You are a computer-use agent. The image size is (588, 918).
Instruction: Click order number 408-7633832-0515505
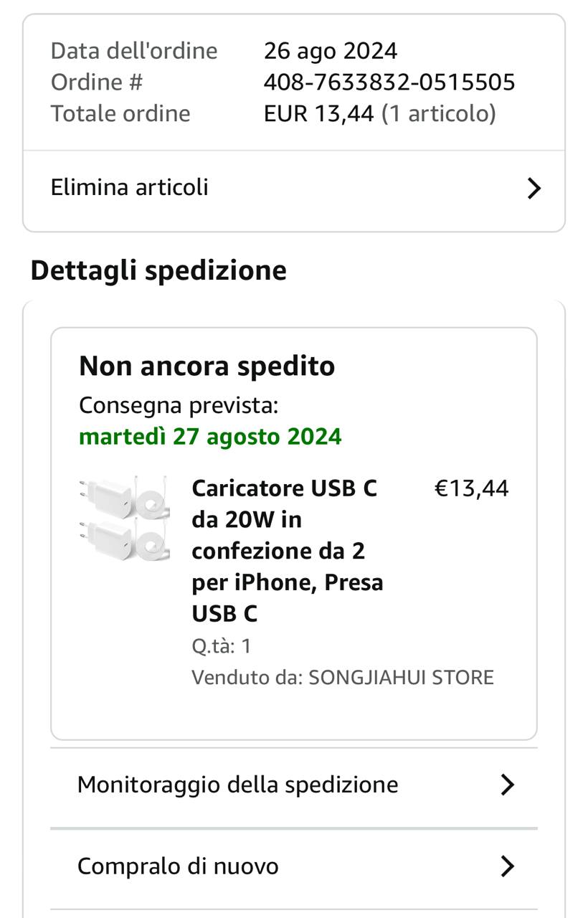tap(389, 82)
